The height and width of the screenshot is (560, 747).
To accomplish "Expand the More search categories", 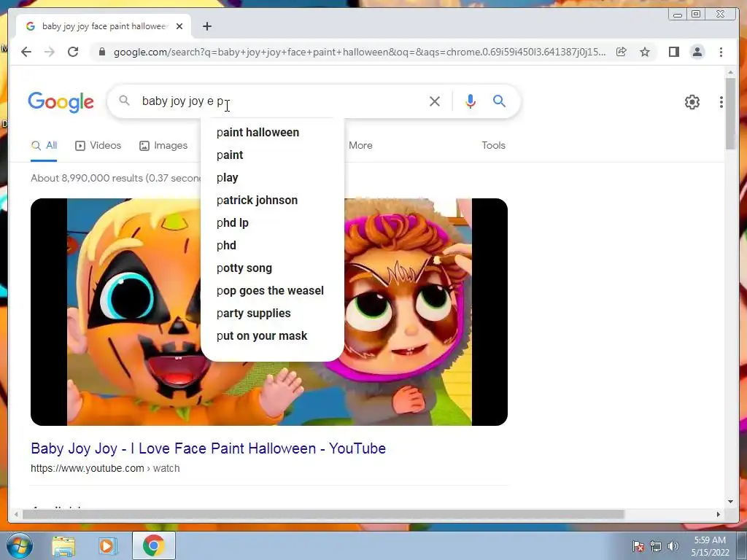I will [360, 146].
